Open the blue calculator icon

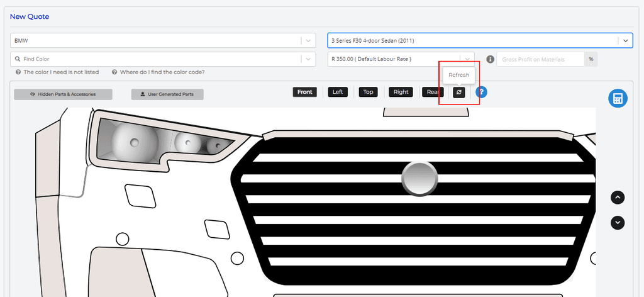[618, 99]
